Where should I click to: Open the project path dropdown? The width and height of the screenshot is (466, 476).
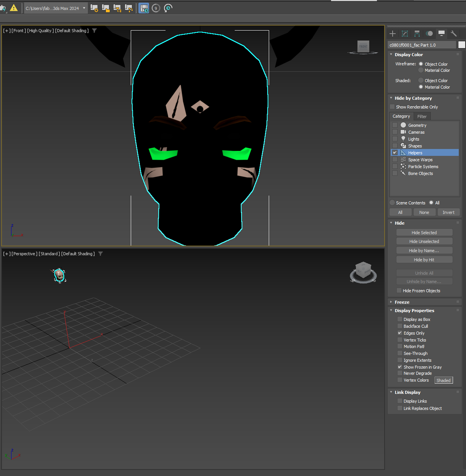pos(84,8)
